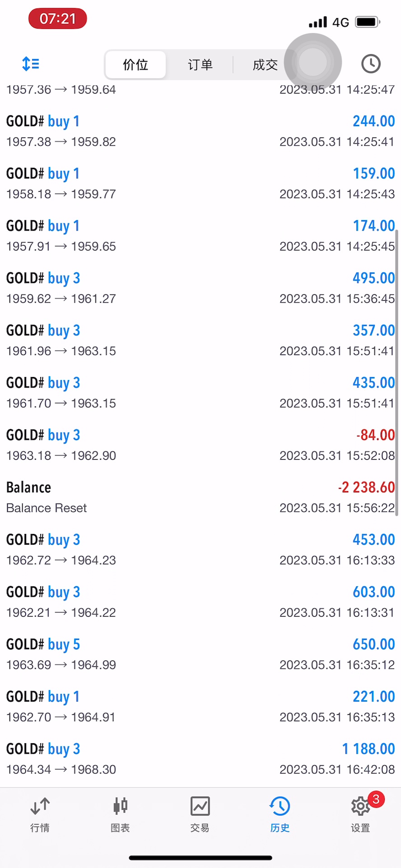Switch to the 成交 deals segment
Screen dimensions: 401x868
(265, 65)
